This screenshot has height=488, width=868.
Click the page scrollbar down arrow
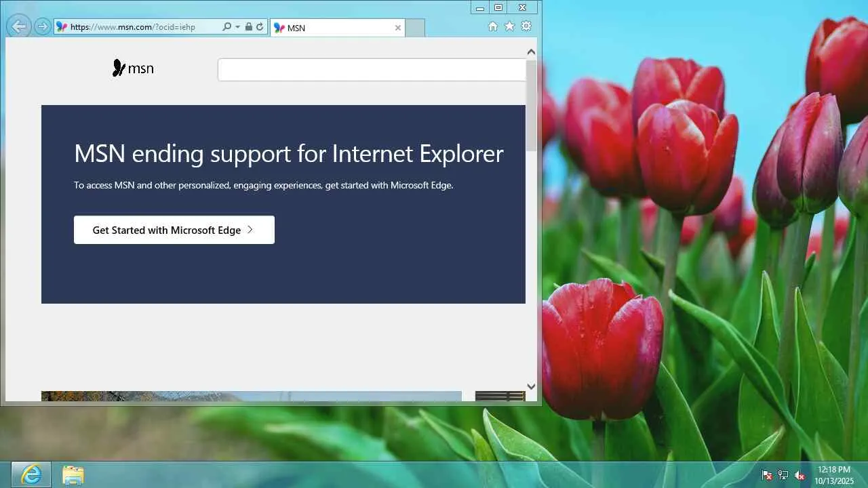[x=531, y=386]
